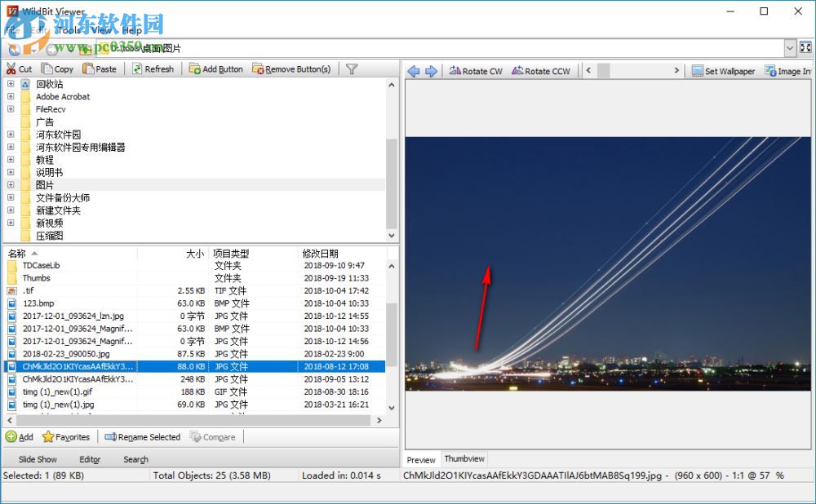Go to previous image with left arrow
Image resolution: width=816 pixels, height=504 pixels.
pos(413,71)
